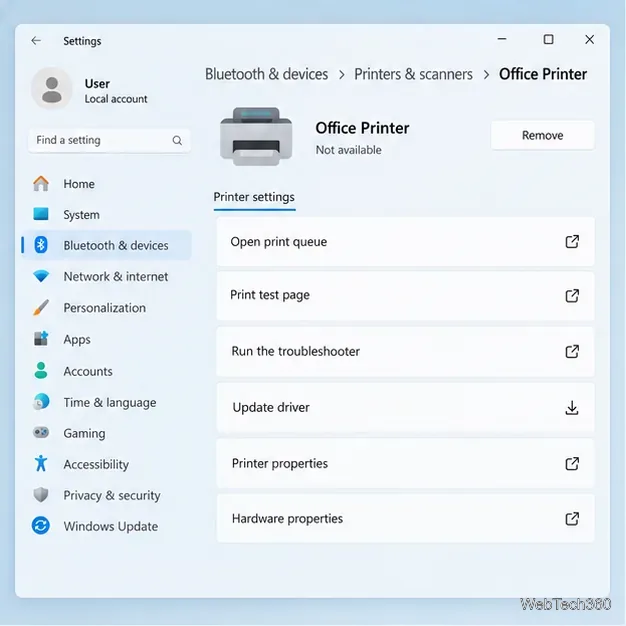Viewport: 626px width, 626px height.
Task: Maximize the Settings window
Action: [549, 39]
